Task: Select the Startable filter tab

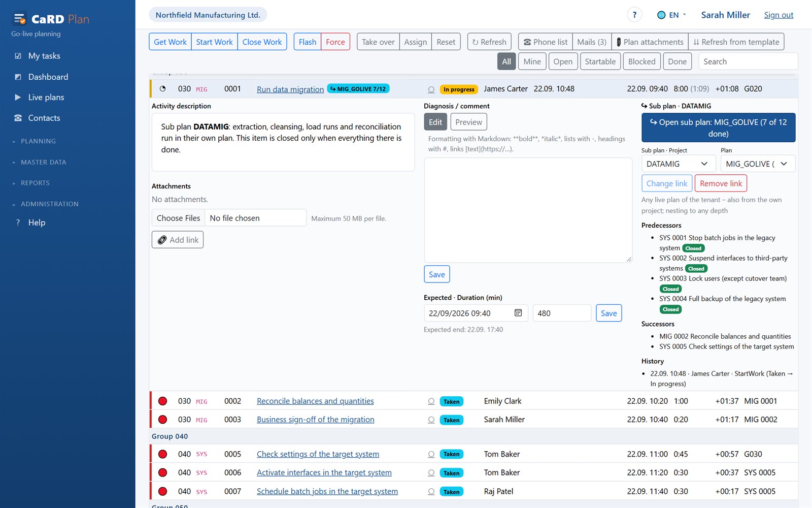Action: pos(600,61)
